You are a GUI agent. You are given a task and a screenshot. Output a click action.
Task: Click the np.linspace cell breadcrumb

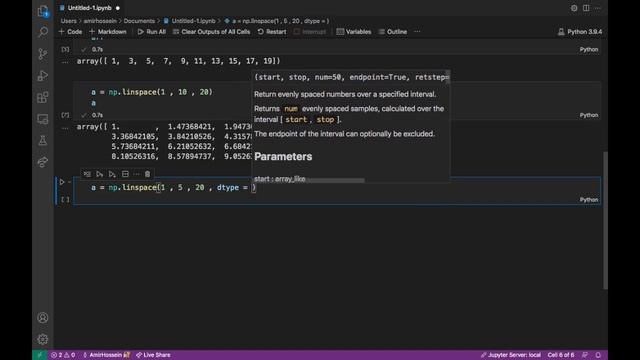coord(277,21)
